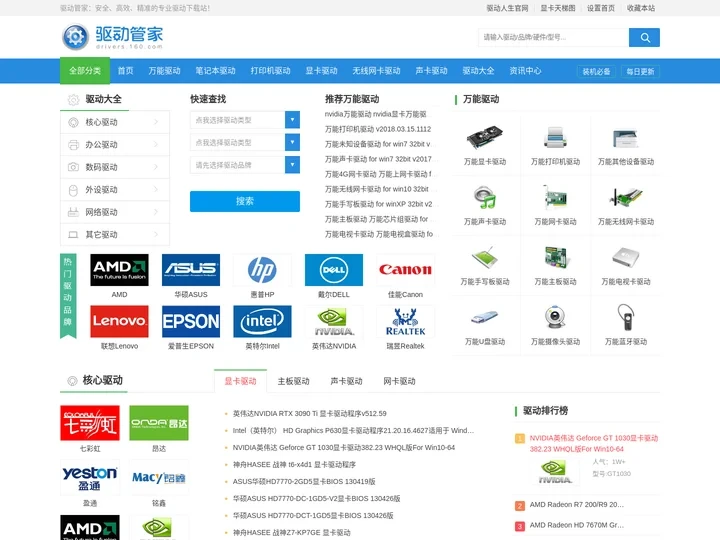Click the 驱动管家 gear logo

(75, 37)
